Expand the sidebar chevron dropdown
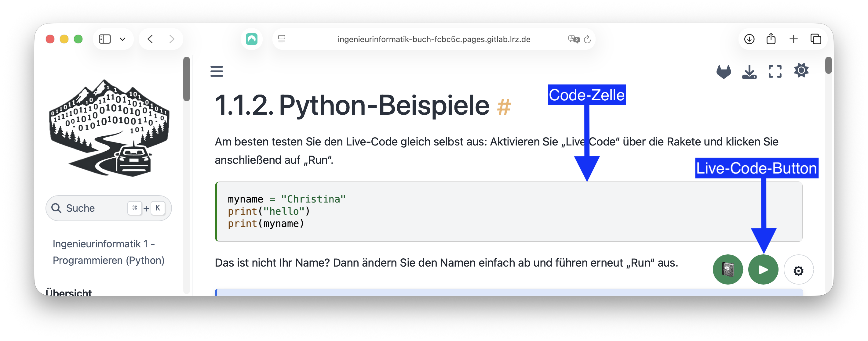The height and width of the screenshot is (341, 868). (x=123, y=39)
